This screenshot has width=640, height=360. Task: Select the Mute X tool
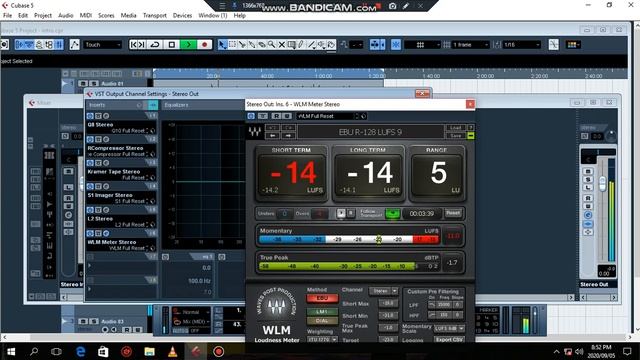[281, 44]
